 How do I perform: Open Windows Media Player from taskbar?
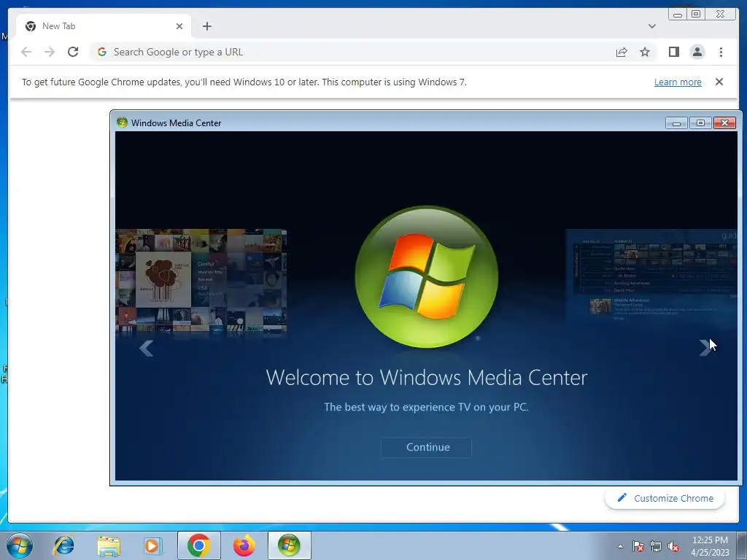(x=153, y=545)
